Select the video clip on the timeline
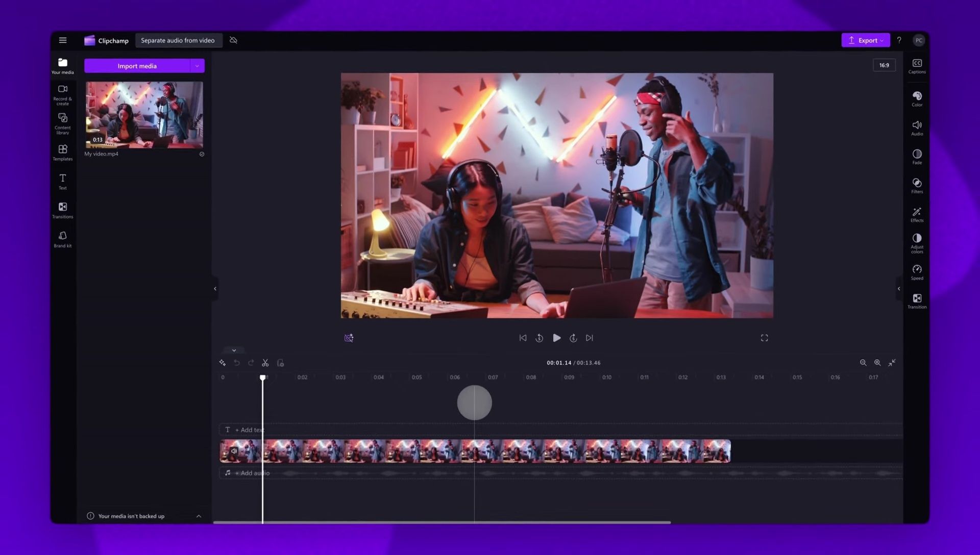 tap(475, 451)
